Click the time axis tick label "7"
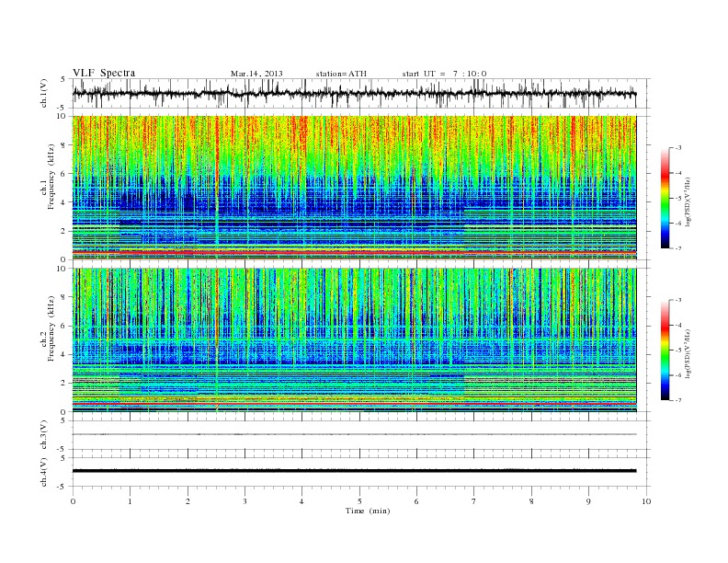Image resolution: width=728 pixels, height=563 pixels. point(474,501)
